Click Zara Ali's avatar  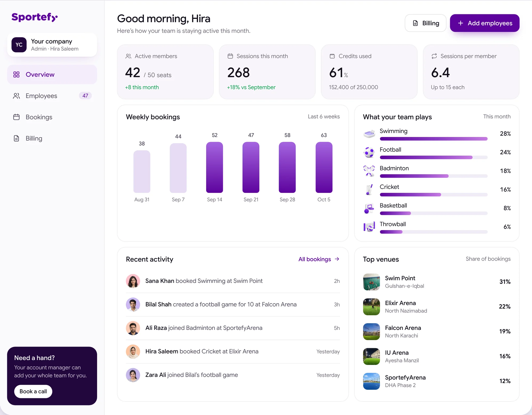(x=133, y=375)
